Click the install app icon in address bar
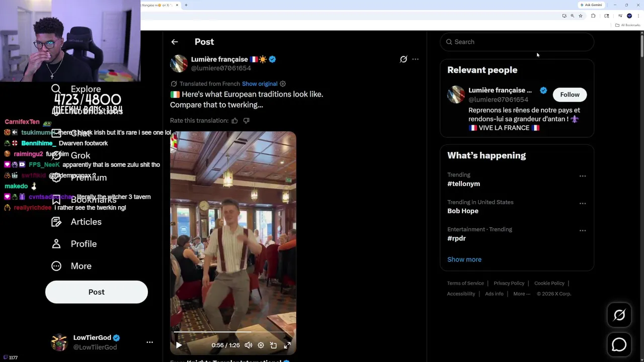Viewport: 644px width, 362px height. 564,16
